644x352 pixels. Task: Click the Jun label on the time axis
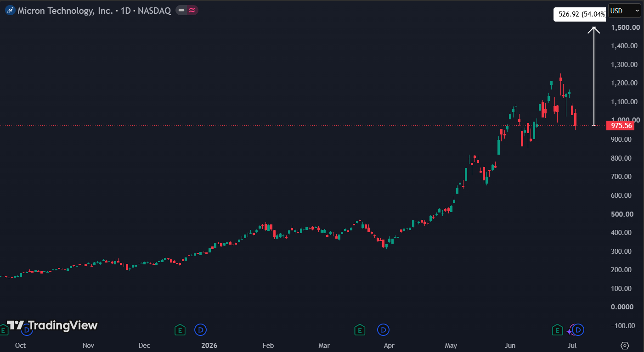pos(509,345)
